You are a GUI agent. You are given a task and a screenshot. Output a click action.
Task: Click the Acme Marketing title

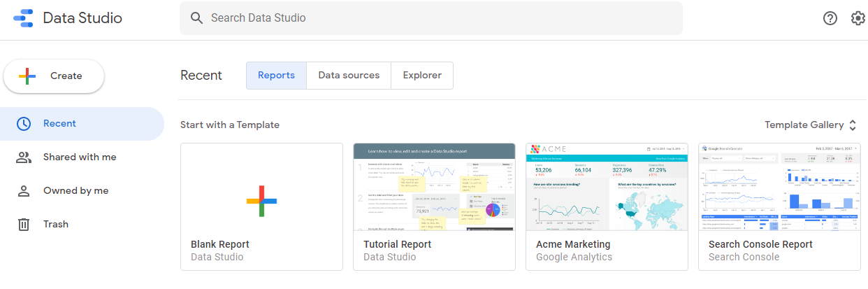tap(573, 244)
